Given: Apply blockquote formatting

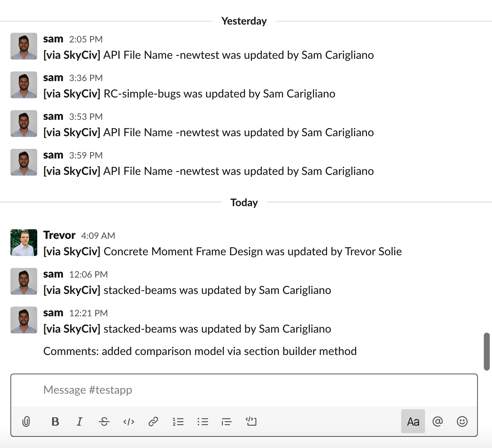Looking at the screenshot, I should click(227, 422).
